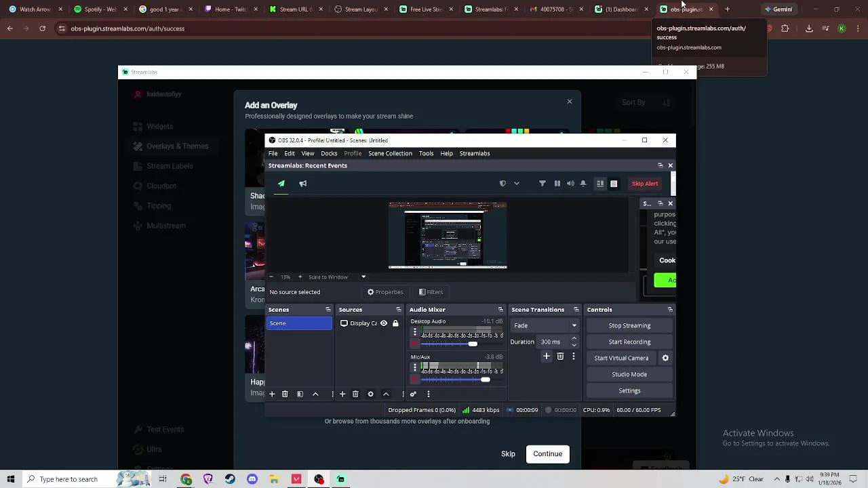Viewport: 868px width, 488px height.
Task: Switch to the list layout view in Recent Events
Action: pos(614,184)
